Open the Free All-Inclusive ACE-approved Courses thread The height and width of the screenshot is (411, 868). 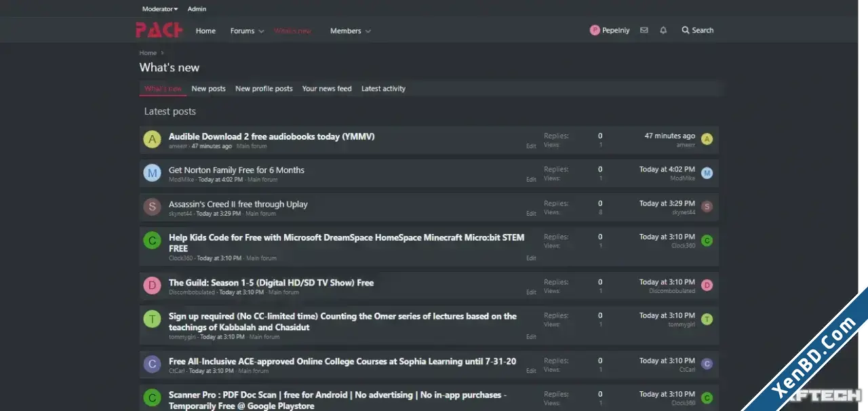(342, 361)
